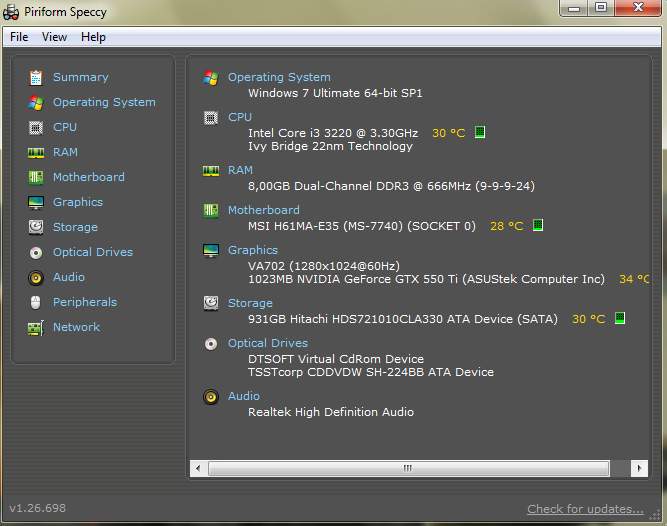Click the text Intel Core i3 3220 @ 3.30GHz
The image size is (667, 526).
pyautogui.click(x=333, y=133)
